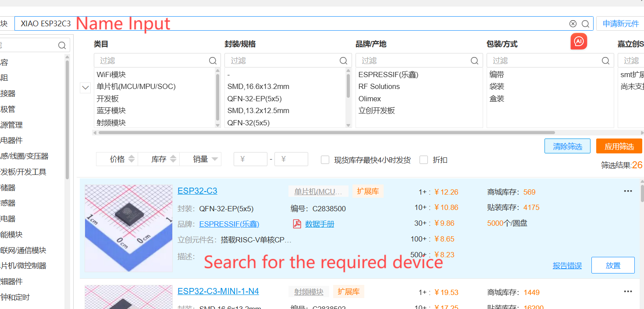Select the 开发板 category filter

[x=108, y=99]
